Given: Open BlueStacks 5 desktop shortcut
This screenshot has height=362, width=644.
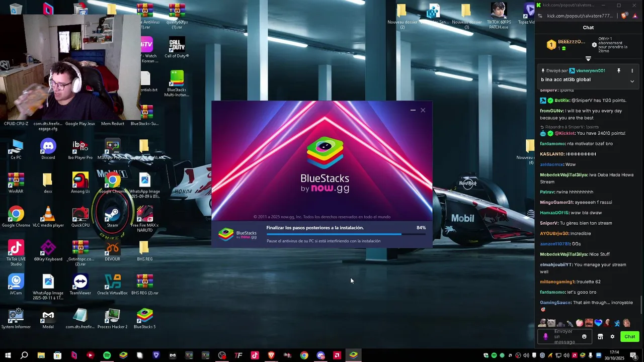Looking at the screenshot, I should tap(144, 319).
